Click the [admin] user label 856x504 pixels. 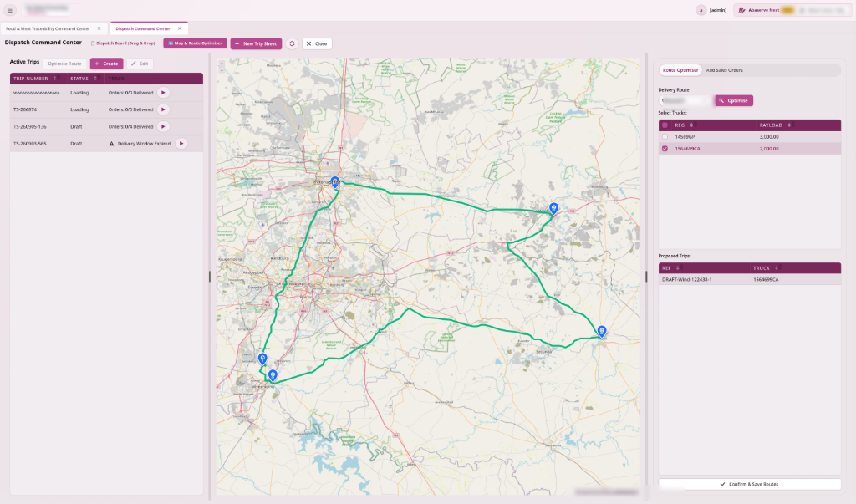coord(718,10)
